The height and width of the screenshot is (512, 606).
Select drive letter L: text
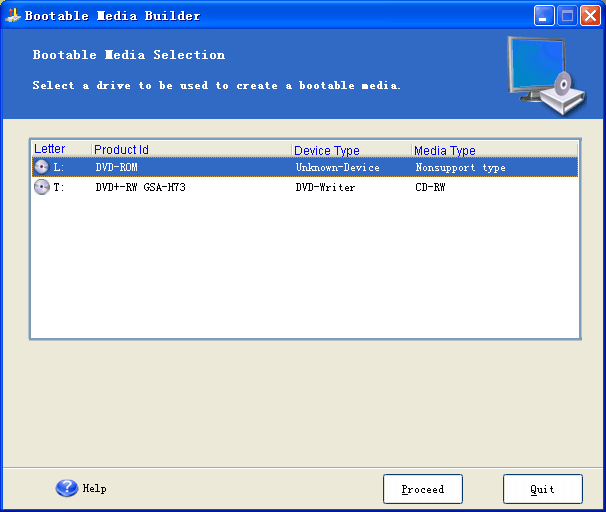tap(58, 167)
